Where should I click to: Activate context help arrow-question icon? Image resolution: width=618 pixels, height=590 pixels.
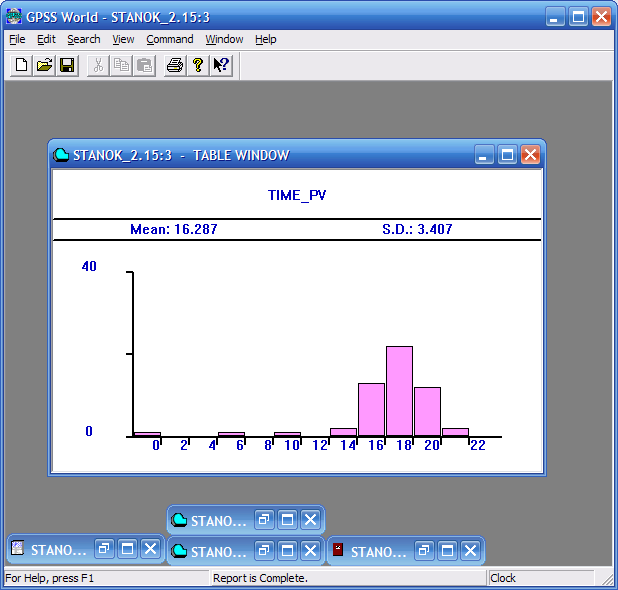221,65
